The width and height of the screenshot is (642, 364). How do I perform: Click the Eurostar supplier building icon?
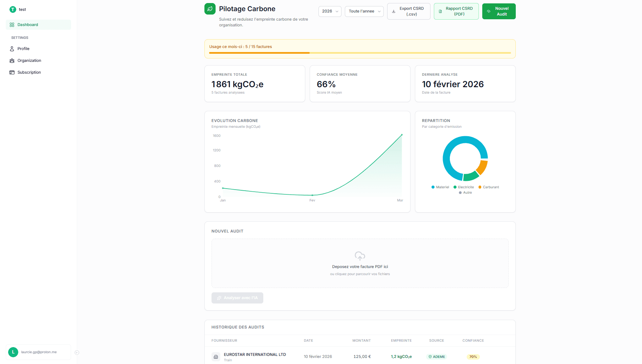click(216, 357)
